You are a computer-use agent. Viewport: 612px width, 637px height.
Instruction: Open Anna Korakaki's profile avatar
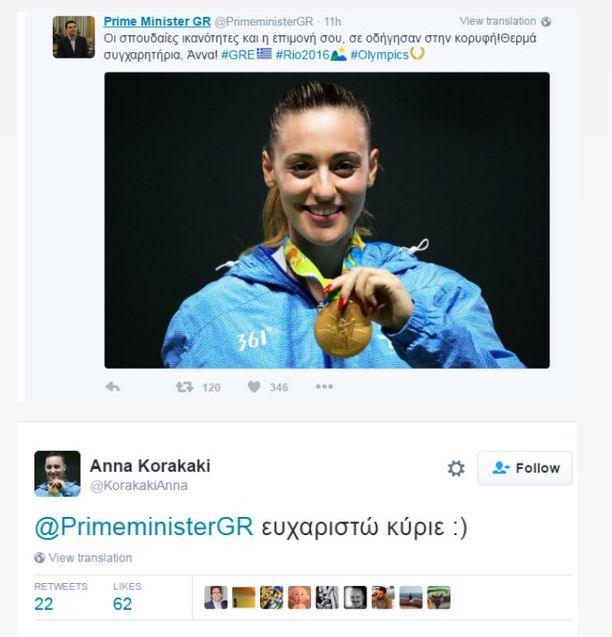pos(57,474)
